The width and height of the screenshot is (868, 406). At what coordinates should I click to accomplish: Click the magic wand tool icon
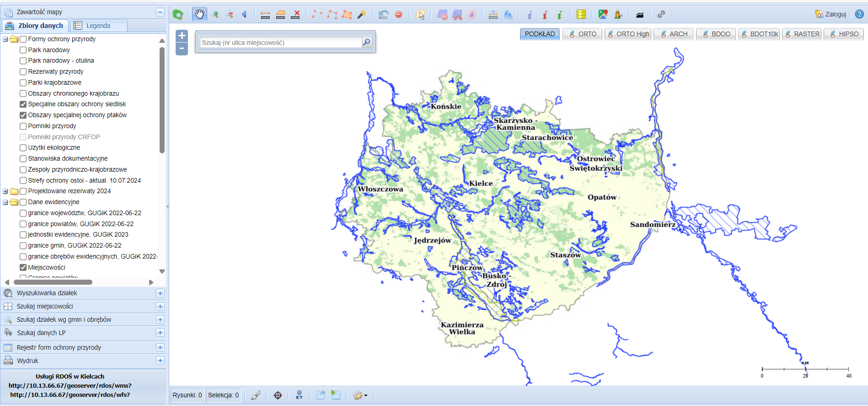pos(361,15)
